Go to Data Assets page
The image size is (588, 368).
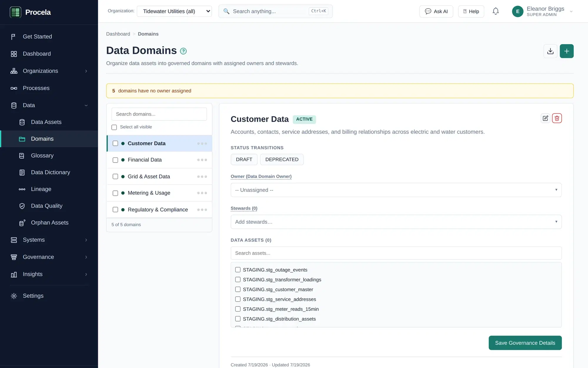49,122
